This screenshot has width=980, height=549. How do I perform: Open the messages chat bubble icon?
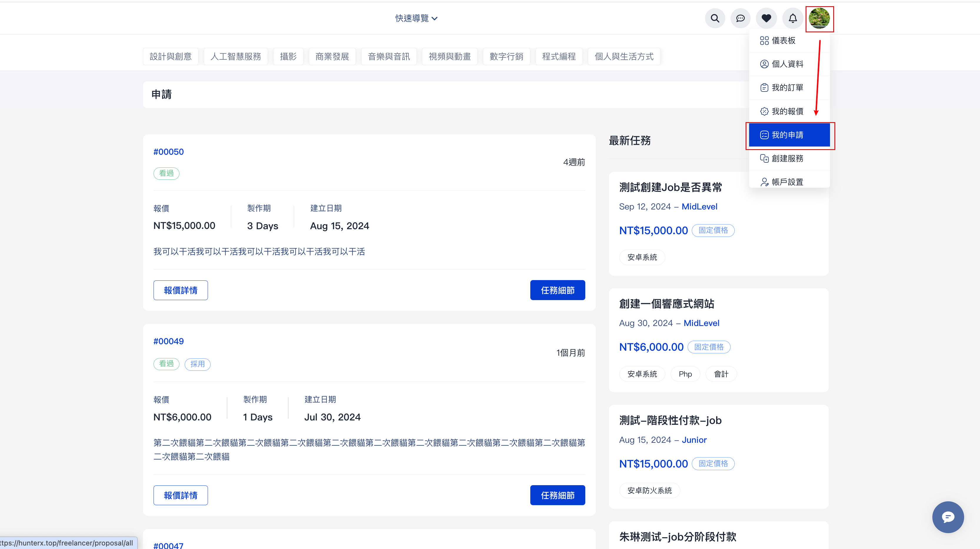[740, 18]
